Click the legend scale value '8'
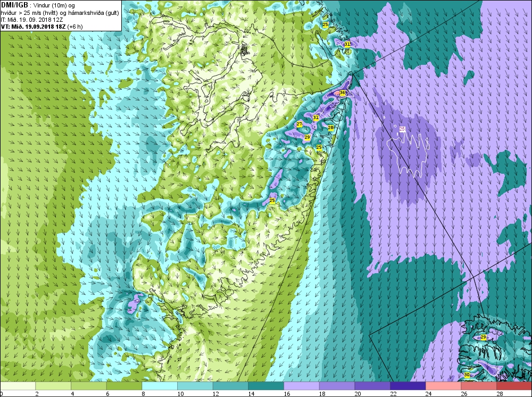The height and width of the screenshot is (397, 532). (143, 394)
